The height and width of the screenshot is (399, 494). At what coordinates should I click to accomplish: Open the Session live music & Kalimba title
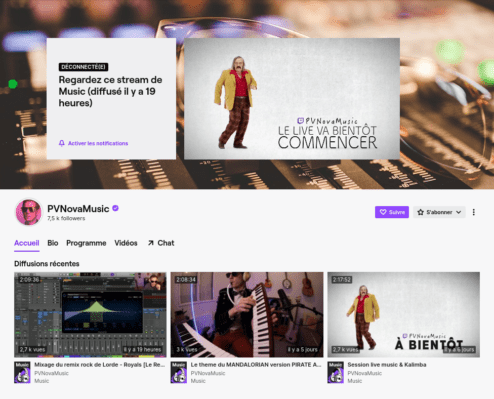387,365
